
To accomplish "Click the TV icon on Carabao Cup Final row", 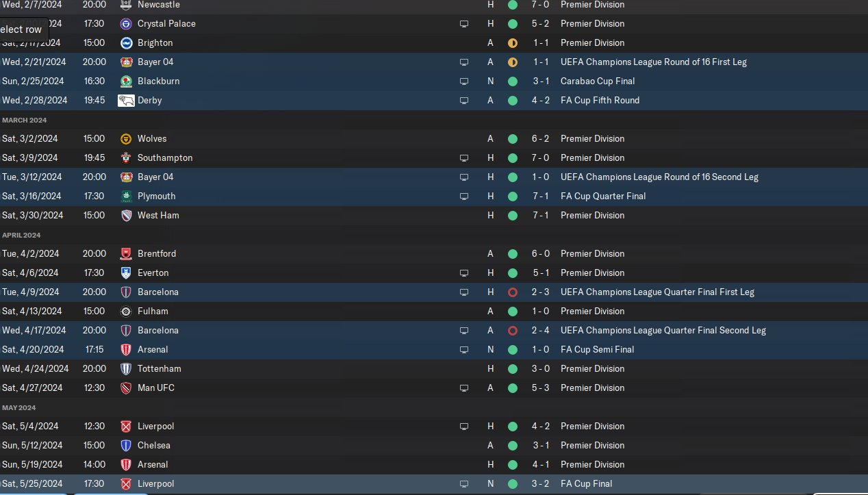I will point(464,81).
